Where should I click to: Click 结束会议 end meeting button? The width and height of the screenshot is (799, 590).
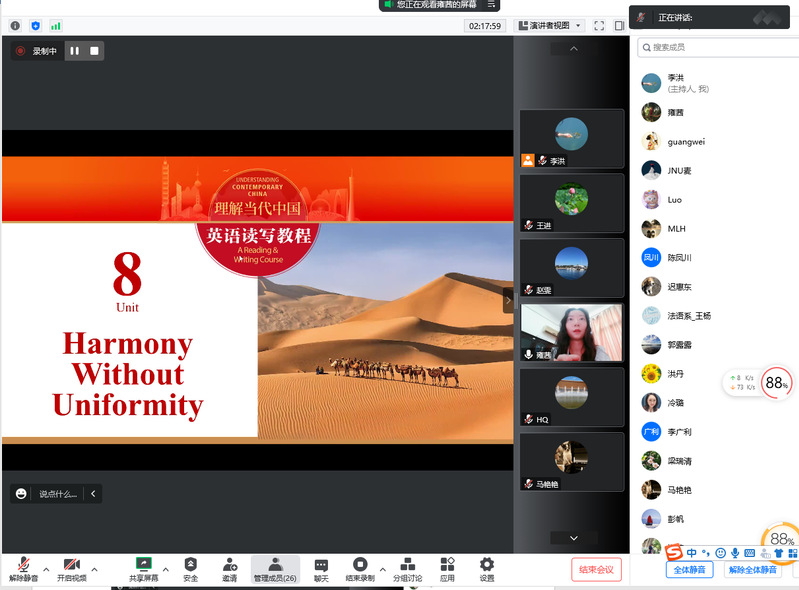coord(596,570)
